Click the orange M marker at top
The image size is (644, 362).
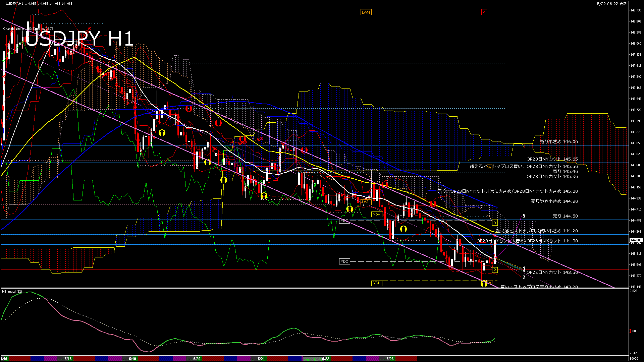pos(484,12)
